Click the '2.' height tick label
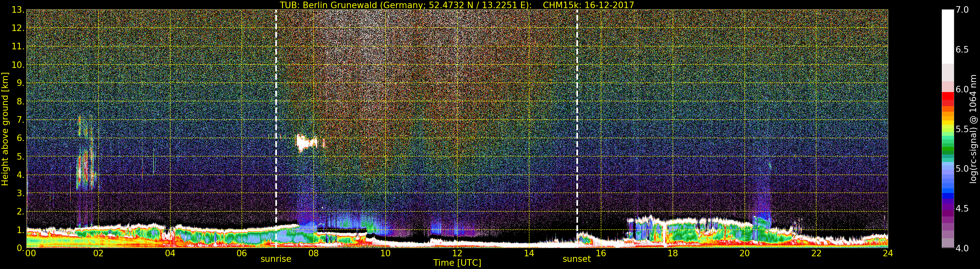This screenshot has height=269, width=980. tap(20, 212)
